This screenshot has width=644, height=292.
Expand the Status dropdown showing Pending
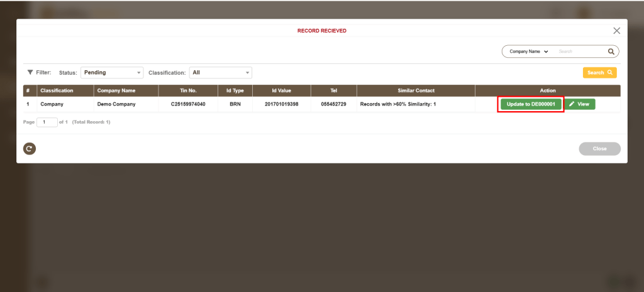[112, 72]
